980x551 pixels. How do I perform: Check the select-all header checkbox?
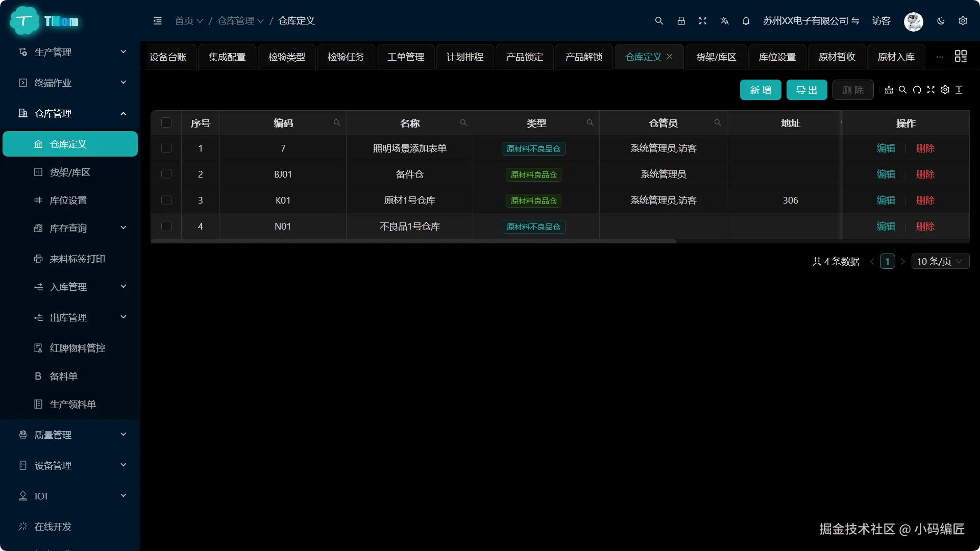(166, 122)
